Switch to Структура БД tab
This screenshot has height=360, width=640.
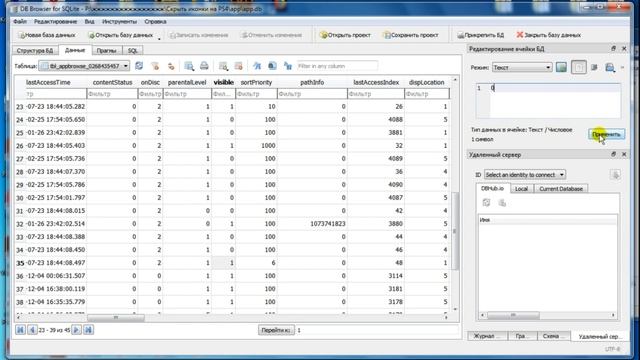tap(35, 51)
